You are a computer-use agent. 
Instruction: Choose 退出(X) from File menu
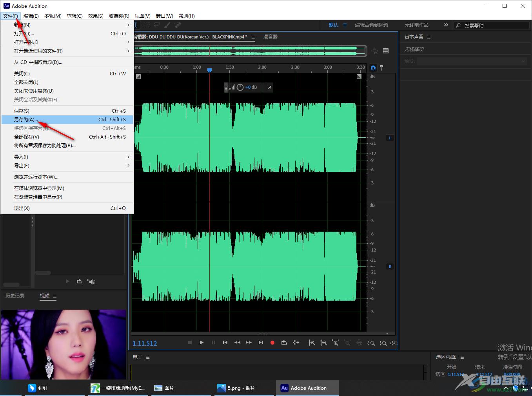coord(67,208)
